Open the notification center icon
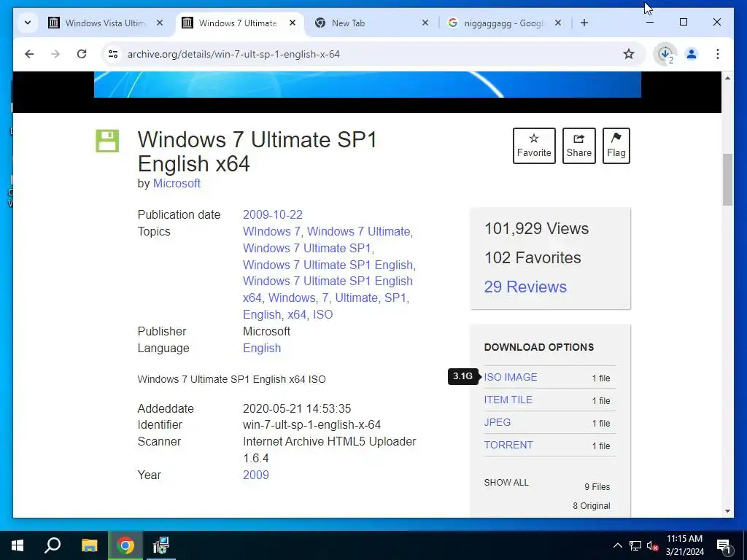This screenshot has height=560, width=747. 724,545
